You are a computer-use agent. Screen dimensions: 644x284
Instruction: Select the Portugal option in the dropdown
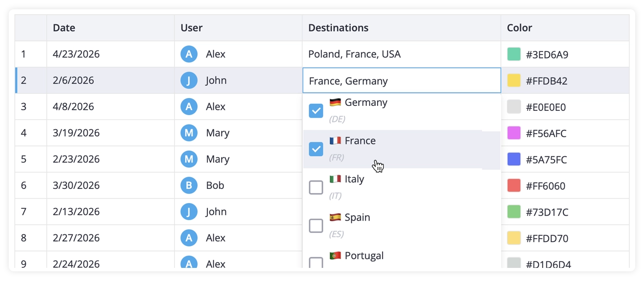point(363,255)
